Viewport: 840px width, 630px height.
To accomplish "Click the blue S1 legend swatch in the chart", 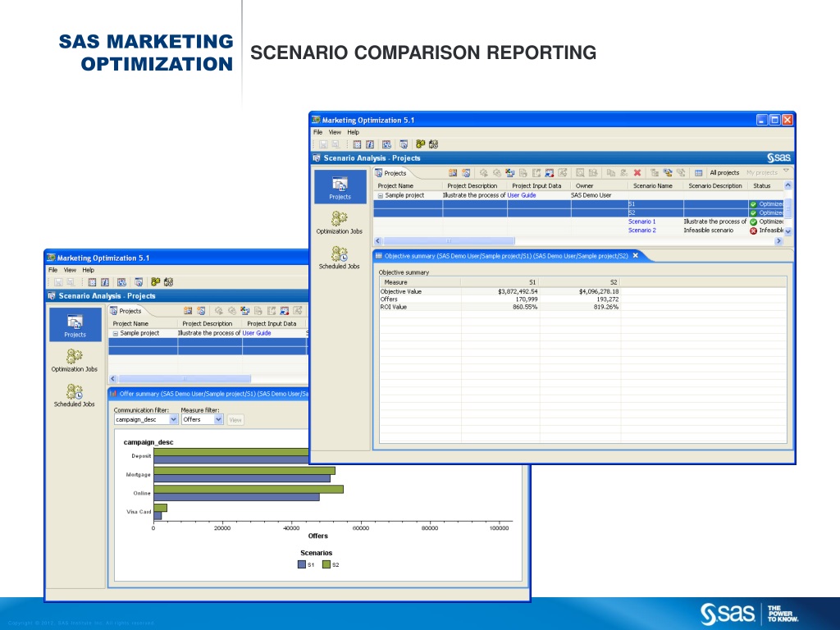I will click(x=302, y=564).
